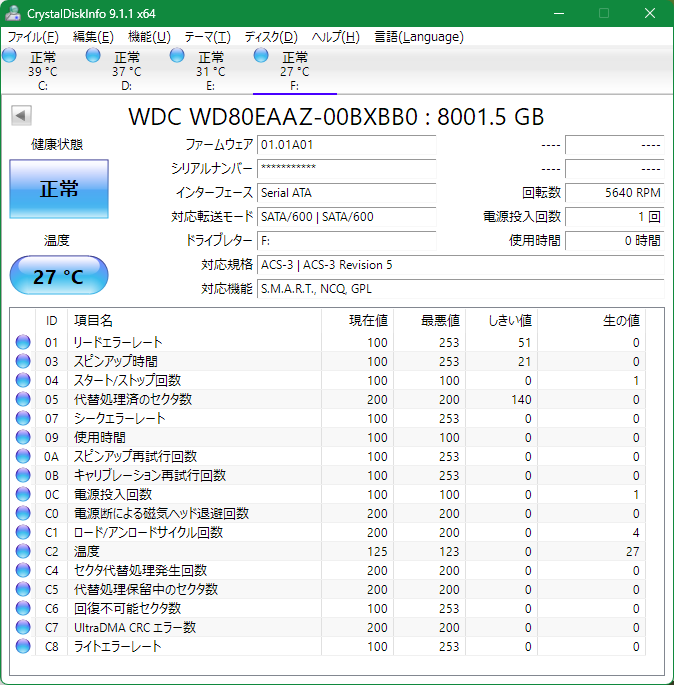Click raw value 27 in 温度 row
Viewport: 674px width, 685px height.
(633, 552)
